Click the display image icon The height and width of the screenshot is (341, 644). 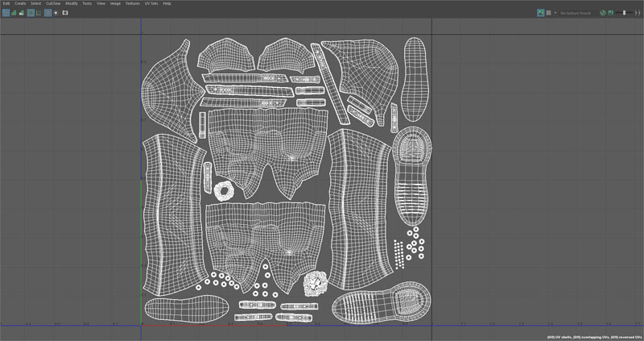click(541, 13)
